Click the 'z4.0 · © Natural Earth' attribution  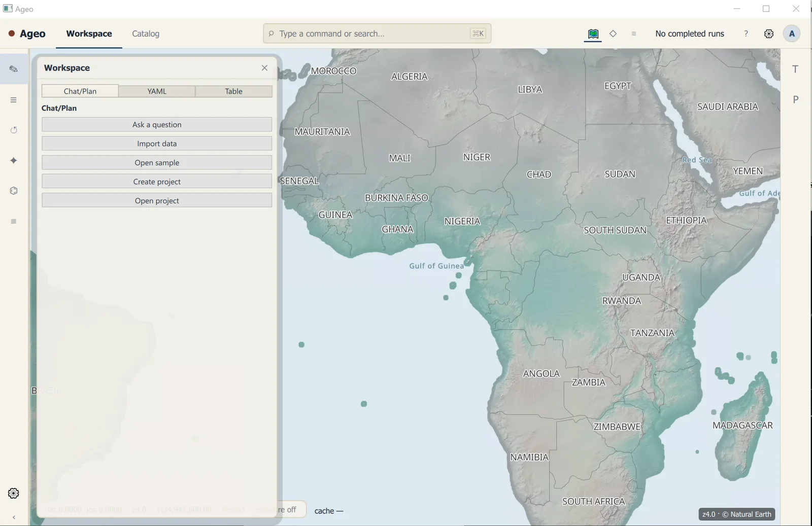(x=736, y=514)
